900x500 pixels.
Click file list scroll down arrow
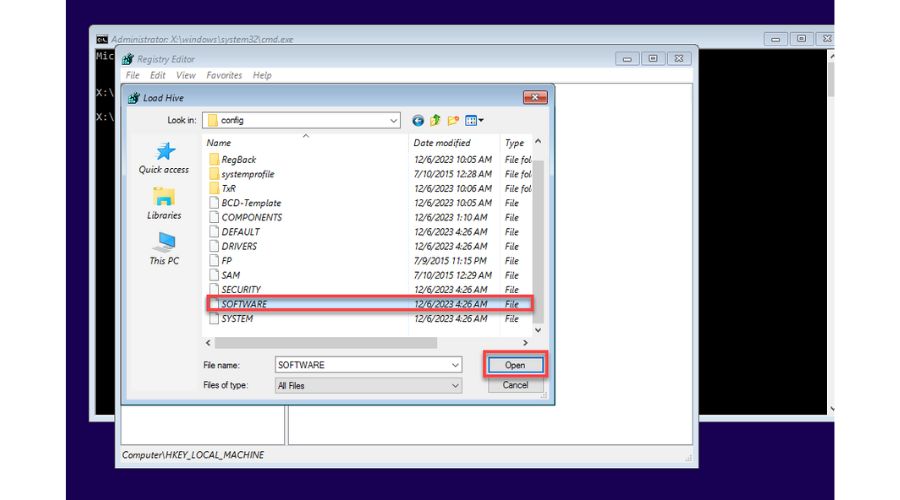pos(538,330)
